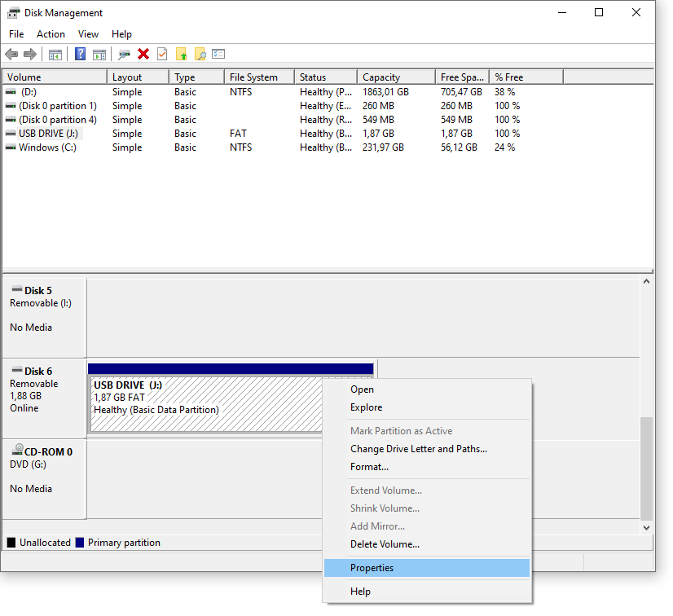Image resolution: width=673 pixels, height=616 pixels.
Task: Click the scroll up arrow of disk pane
Action: tap(647, 282)
